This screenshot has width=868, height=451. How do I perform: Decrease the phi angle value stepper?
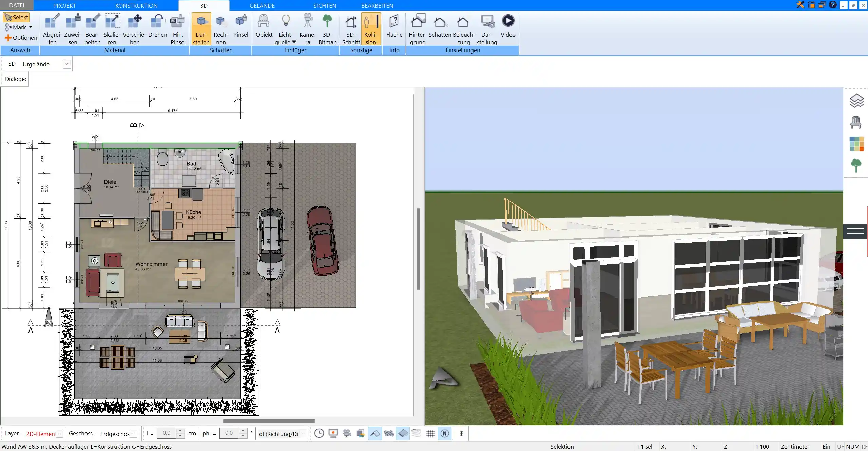243,436
